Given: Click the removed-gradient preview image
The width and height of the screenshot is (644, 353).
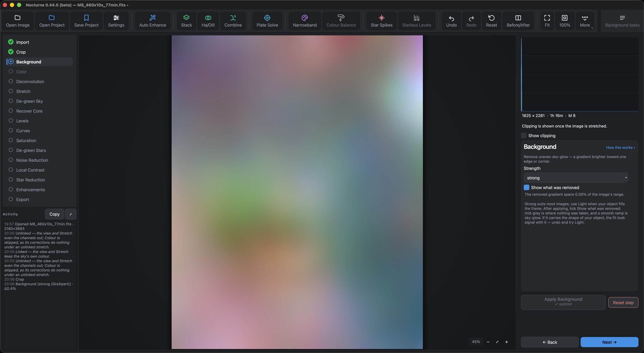Looking at the screenshot, I should [x=297, y=192].
